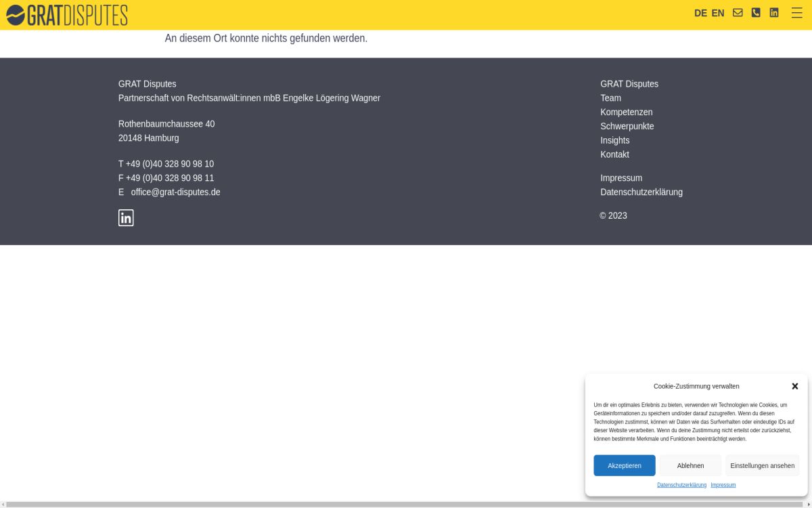
Task: Open Einstellungen ansehen cookie settings
Action: click(762, 465)
